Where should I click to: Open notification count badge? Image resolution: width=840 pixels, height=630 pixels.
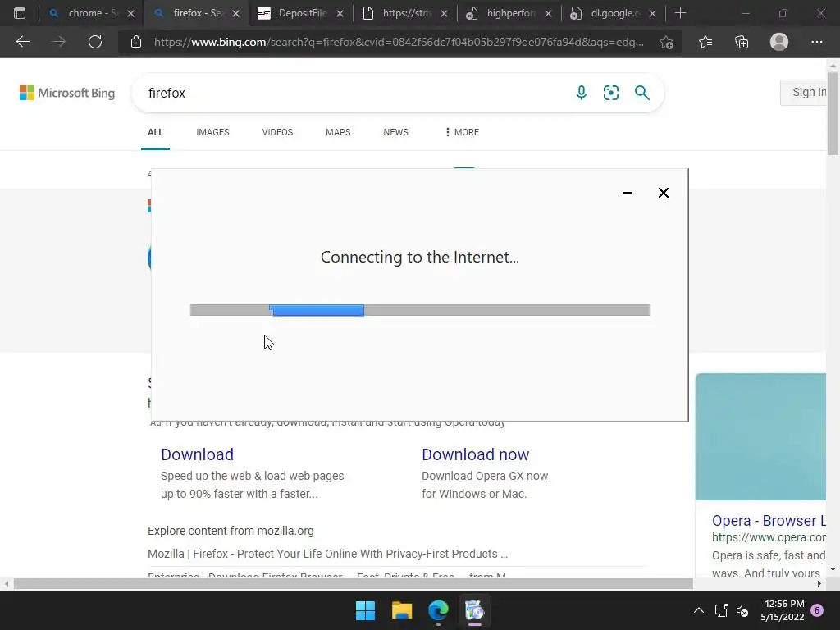[817, 610]
